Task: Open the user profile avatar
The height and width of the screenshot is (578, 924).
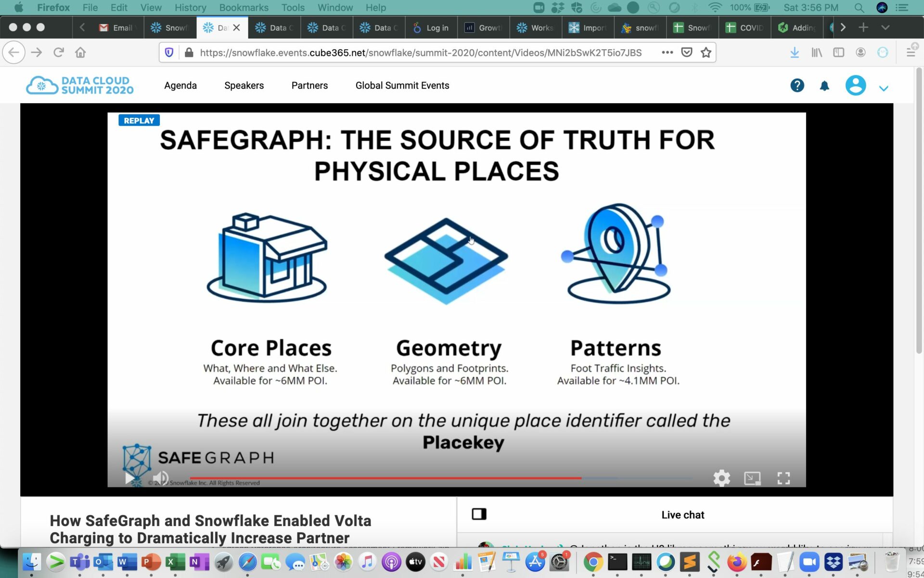Action: (x=856, y=86)
